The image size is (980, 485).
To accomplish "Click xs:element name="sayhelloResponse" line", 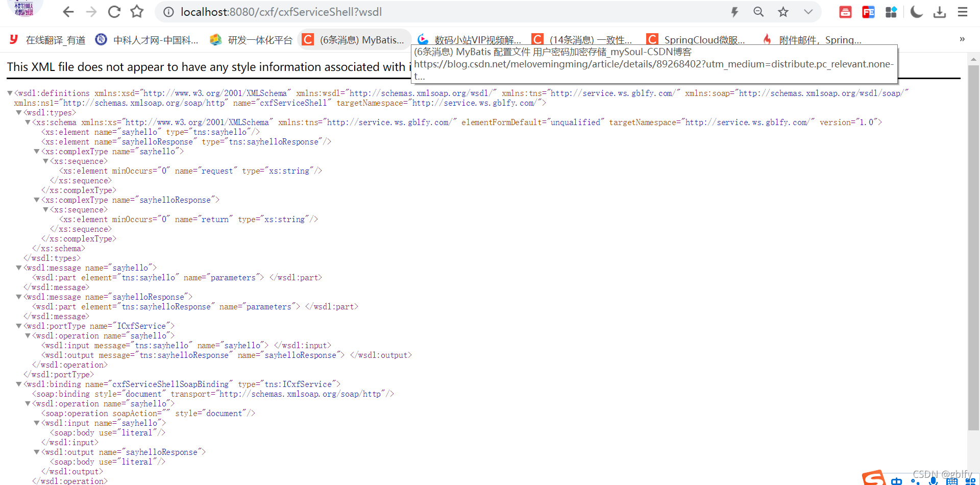I will [186, 141].
